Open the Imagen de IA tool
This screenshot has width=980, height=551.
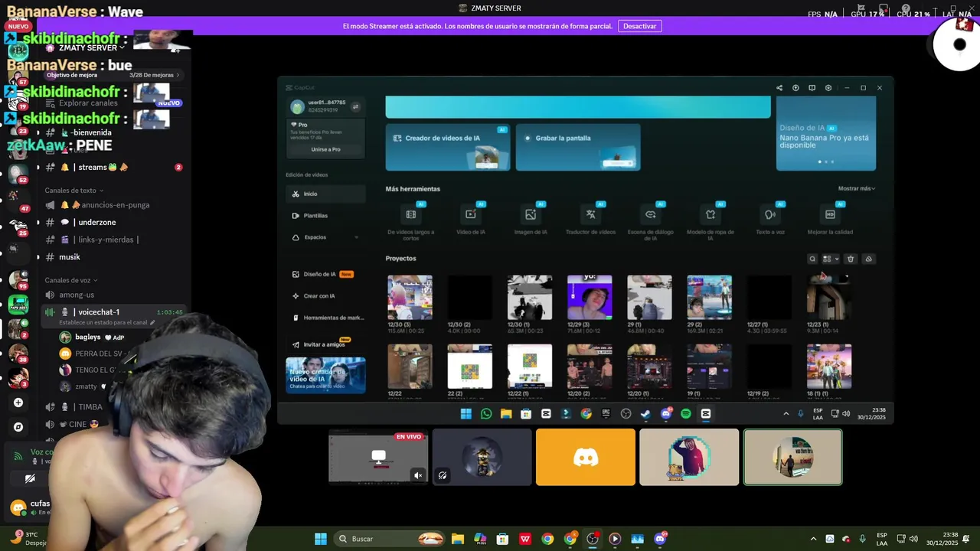[531, 220]
